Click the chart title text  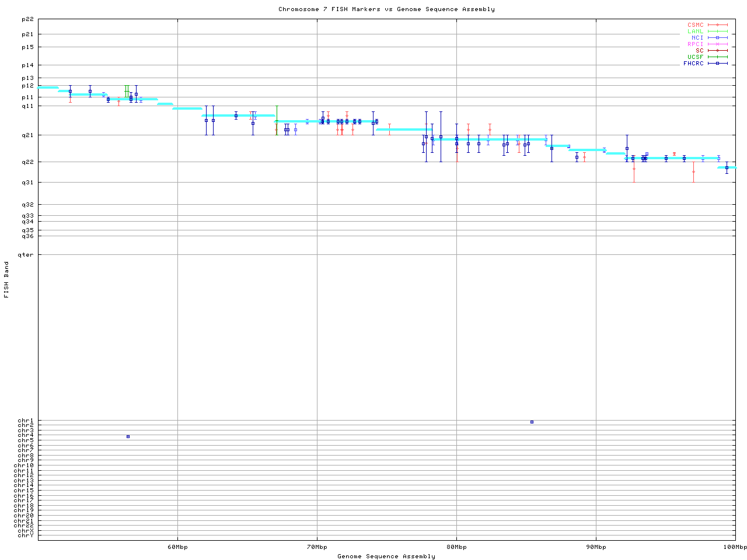(x=386, y=9)
